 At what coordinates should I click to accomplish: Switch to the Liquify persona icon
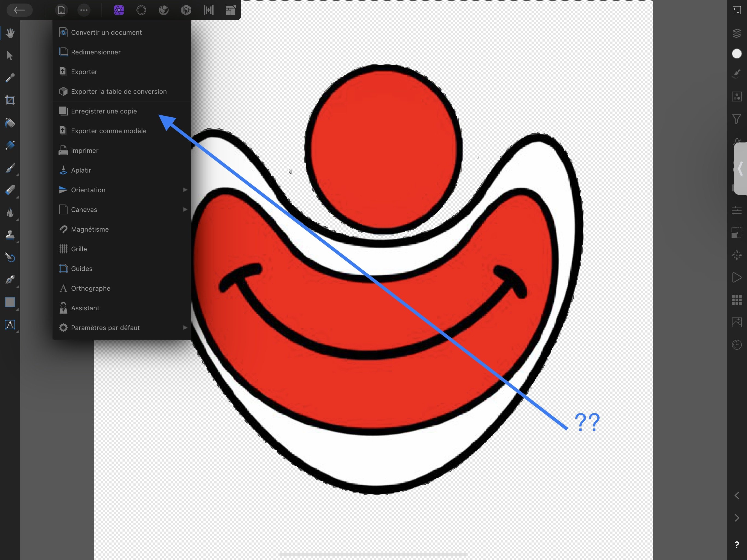click(164, 10)
